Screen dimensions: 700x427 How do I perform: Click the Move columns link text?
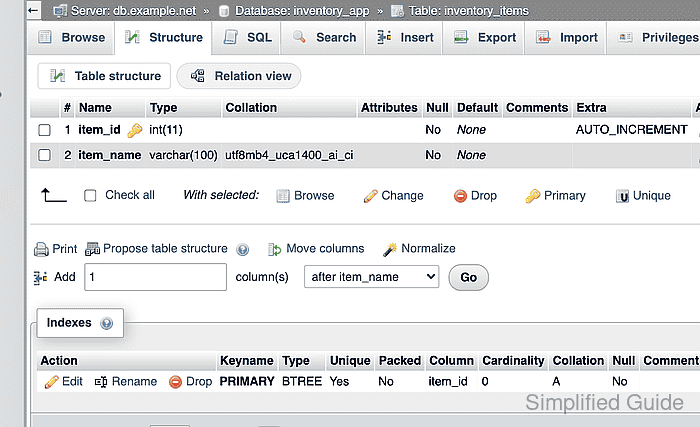[325, 248]
